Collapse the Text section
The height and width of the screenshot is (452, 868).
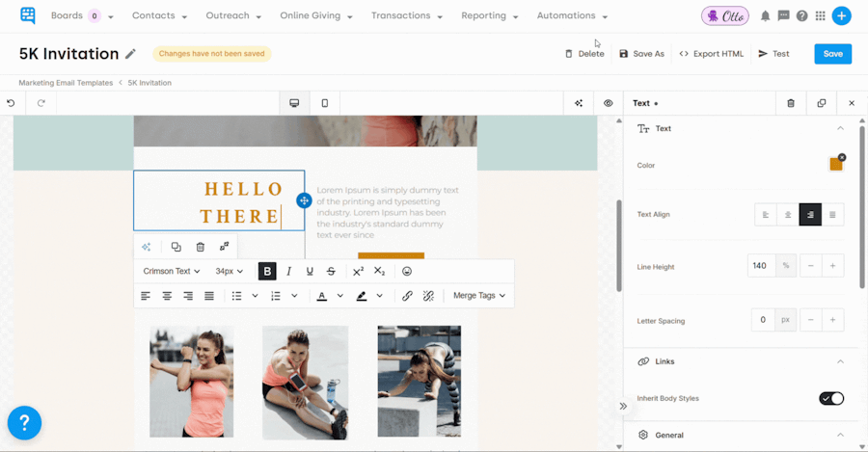click(840, 128)
